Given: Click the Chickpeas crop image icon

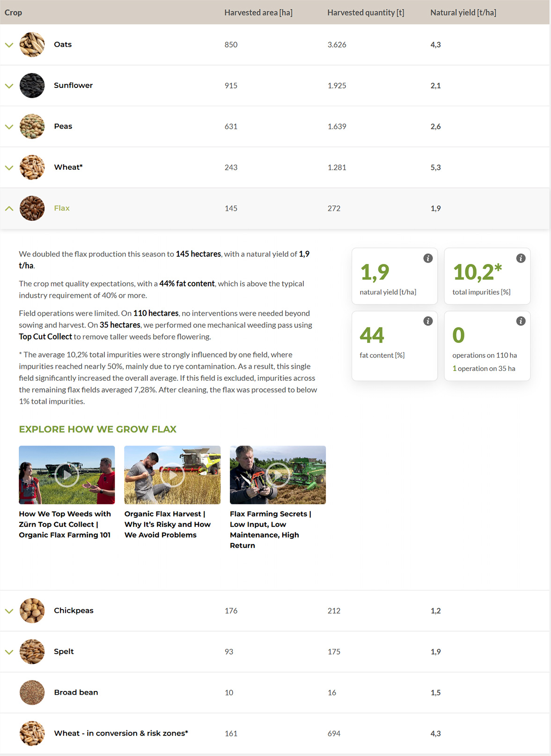Looking at the screenshot, I should click(x=32, y=611).
